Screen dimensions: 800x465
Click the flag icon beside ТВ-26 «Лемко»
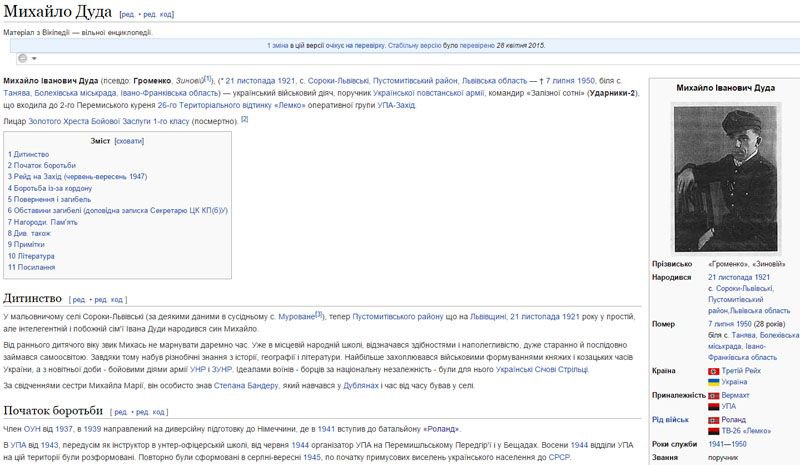[x=714, y=433]
